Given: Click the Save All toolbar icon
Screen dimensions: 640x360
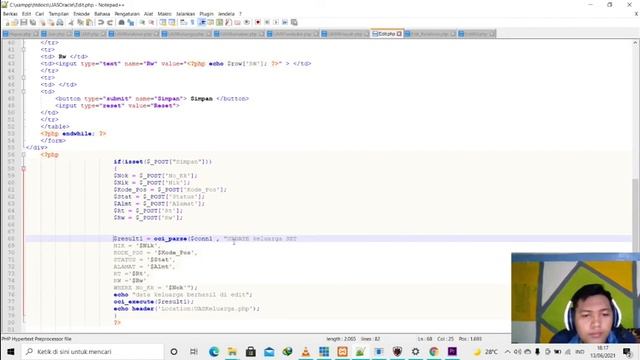Looking at the screenshot, I should point(33,22).
